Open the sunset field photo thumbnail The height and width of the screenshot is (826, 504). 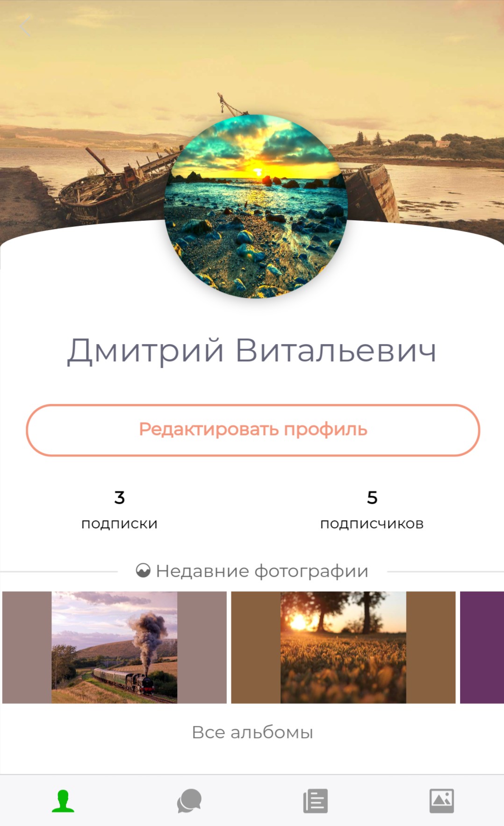[343, 647]
